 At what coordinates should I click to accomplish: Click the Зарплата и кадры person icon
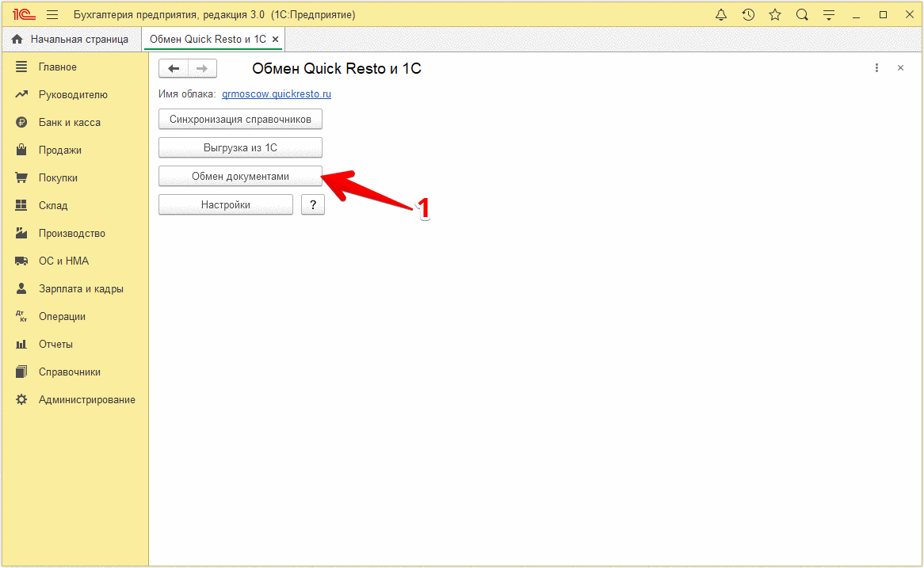point(21,288)
